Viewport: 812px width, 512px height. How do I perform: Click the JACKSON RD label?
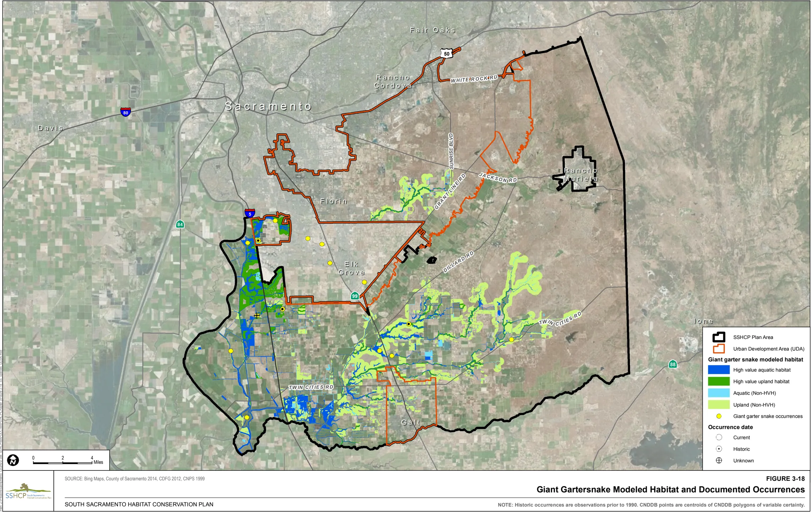point(498,178)
